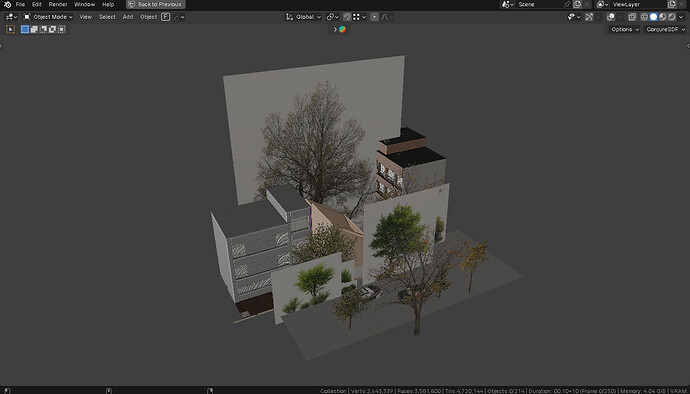
Task: Choose Set new selection mode icon
Action: pyautogui.click(x=25, y=29)
